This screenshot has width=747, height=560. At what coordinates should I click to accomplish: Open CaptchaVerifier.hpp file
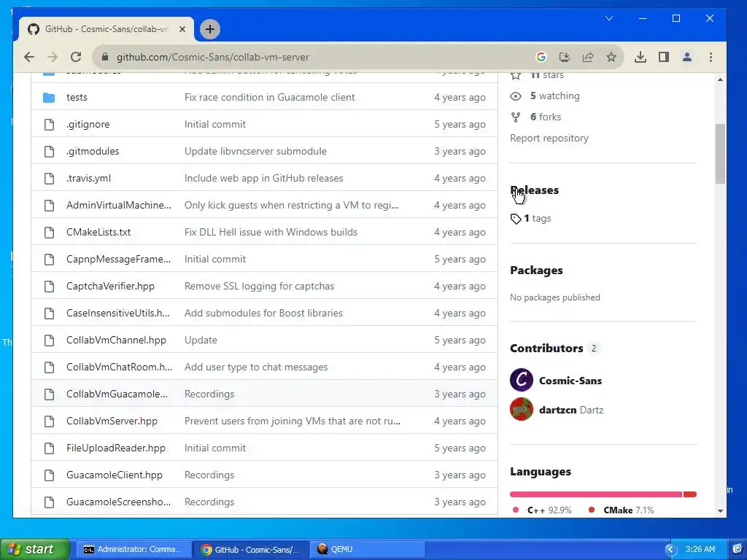click(111, 286)
